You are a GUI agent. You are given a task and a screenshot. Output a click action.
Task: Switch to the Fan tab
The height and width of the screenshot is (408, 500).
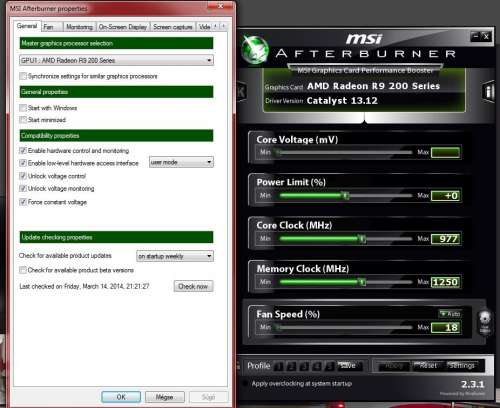52,27
